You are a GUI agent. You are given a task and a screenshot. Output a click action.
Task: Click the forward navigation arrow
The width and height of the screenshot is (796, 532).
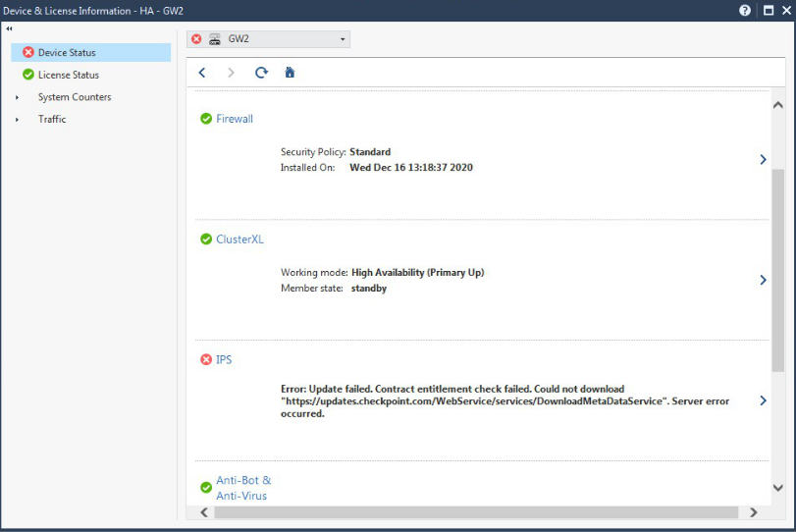coord(231,73)
